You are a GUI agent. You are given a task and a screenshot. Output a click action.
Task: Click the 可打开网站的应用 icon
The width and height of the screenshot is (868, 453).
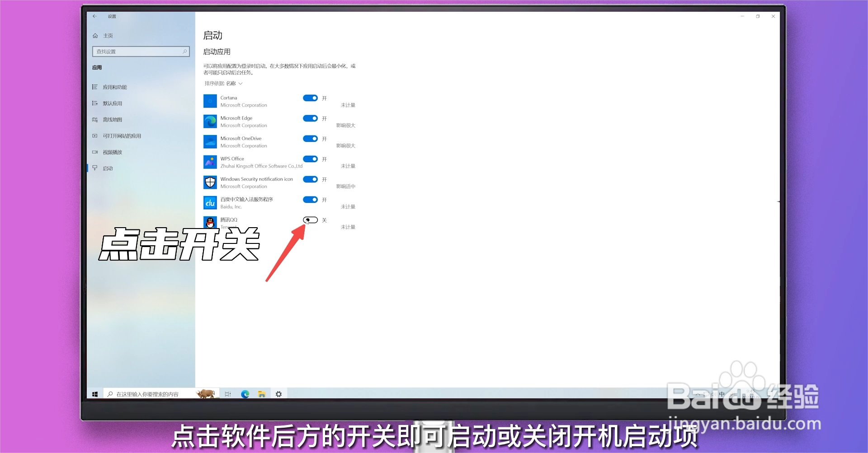[95, 135]
